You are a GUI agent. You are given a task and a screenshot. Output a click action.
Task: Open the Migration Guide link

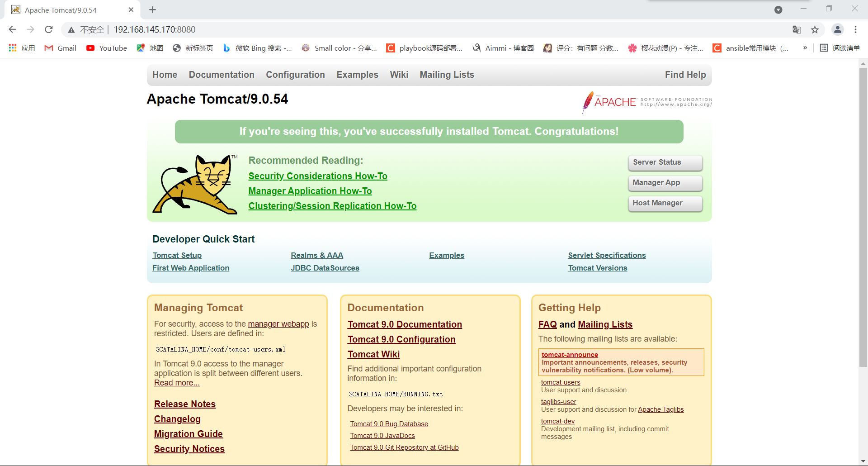pos(189,434)
